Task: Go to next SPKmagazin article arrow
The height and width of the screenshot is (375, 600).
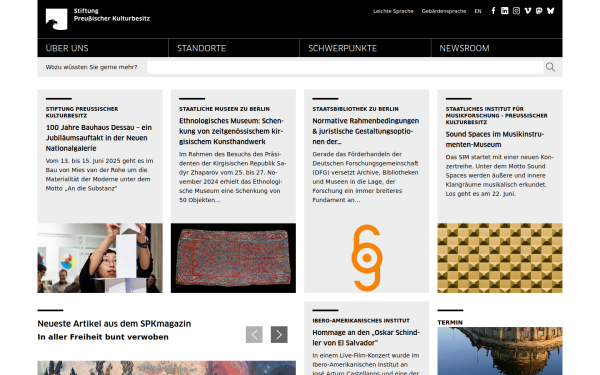Action: (279, 334)
